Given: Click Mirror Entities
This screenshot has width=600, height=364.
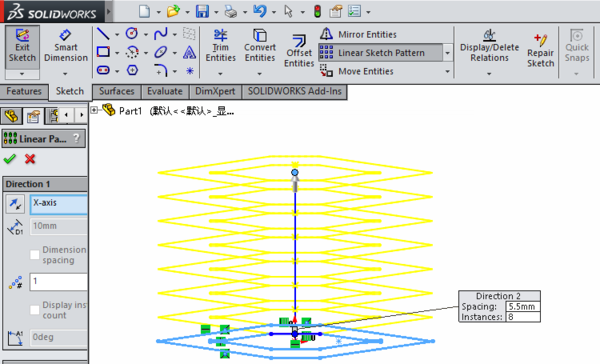Looking at the screenshot, I should pos(358,34).
